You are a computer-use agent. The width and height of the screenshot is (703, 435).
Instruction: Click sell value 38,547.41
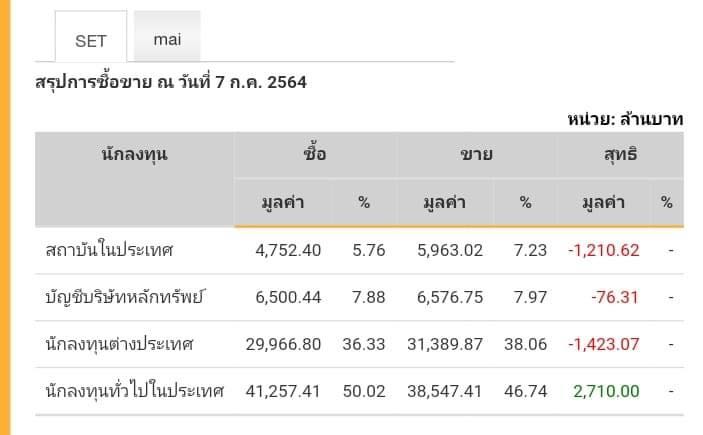(x=445, y=392)
